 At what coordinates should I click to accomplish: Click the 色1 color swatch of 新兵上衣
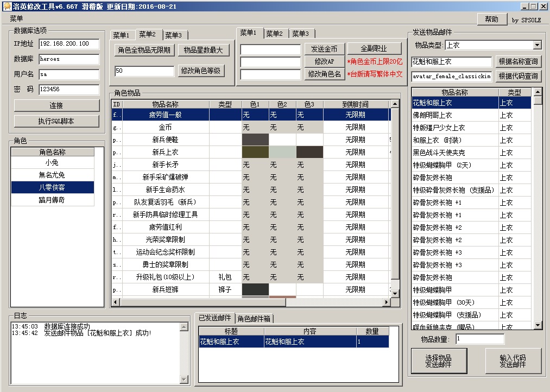tap(255, 152)
